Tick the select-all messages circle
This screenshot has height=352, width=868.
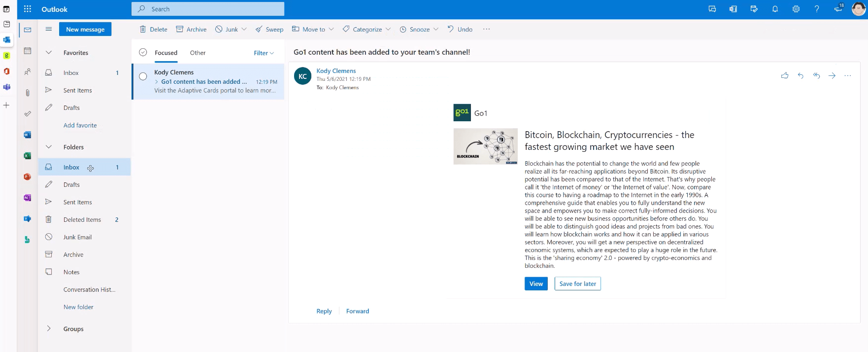143,52
